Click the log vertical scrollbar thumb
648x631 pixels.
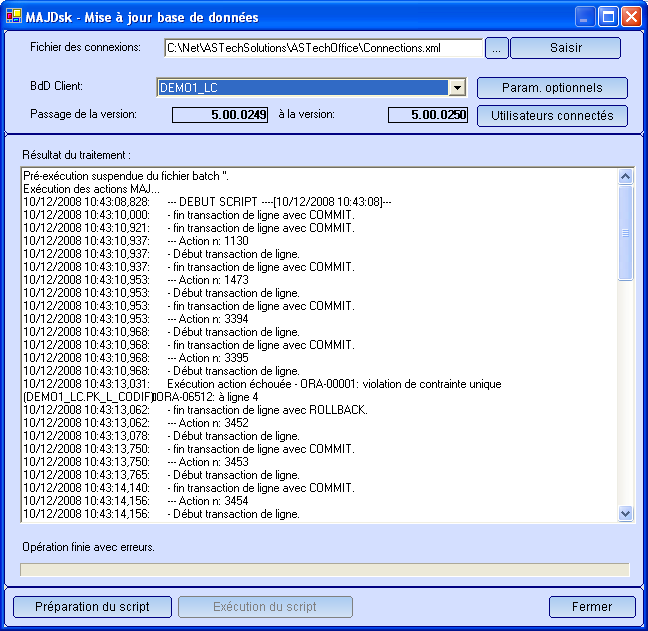click(625, 233)
